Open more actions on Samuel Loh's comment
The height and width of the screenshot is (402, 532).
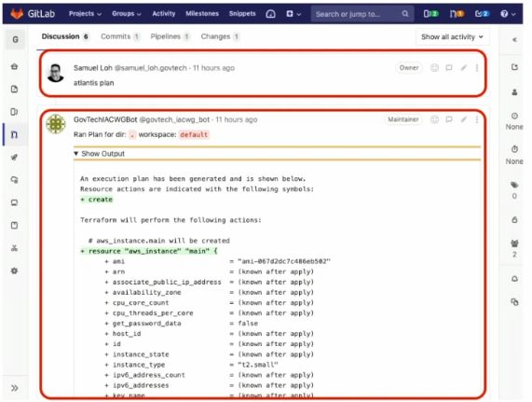pyautogui.click(x=477, y=68)
